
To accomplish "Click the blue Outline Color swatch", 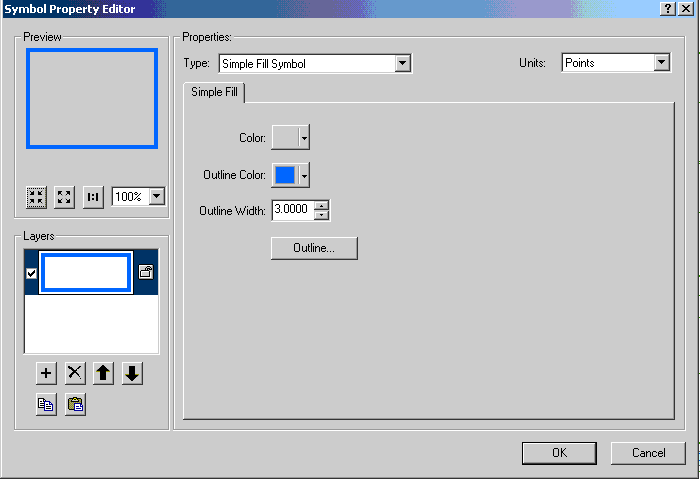I will coord(285,175).
